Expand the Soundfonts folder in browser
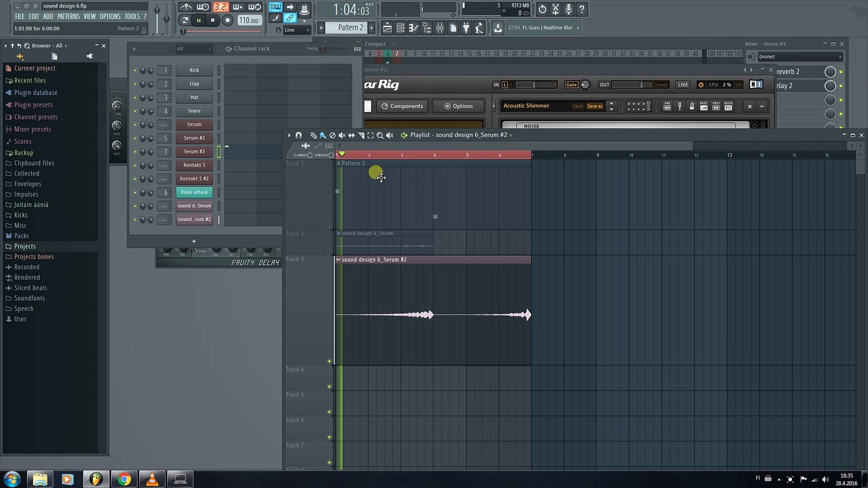Viewport: 868px width, 488px height. tap(29, 298)
